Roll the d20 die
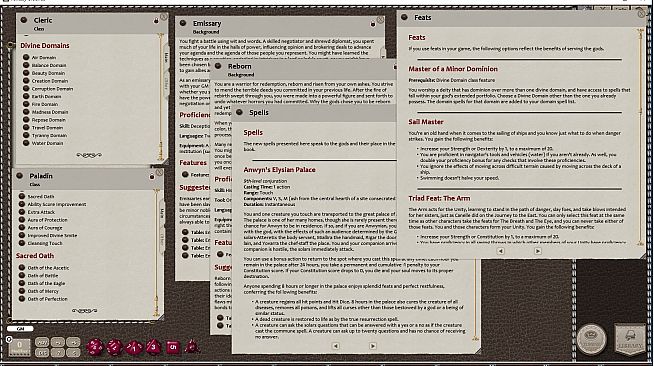This screenshot has width=654, height=366. tap(95, 347)
